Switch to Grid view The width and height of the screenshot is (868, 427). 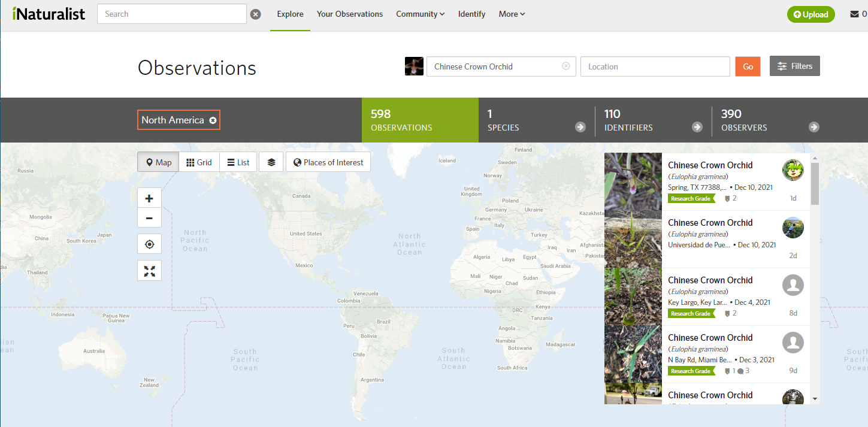199,162
